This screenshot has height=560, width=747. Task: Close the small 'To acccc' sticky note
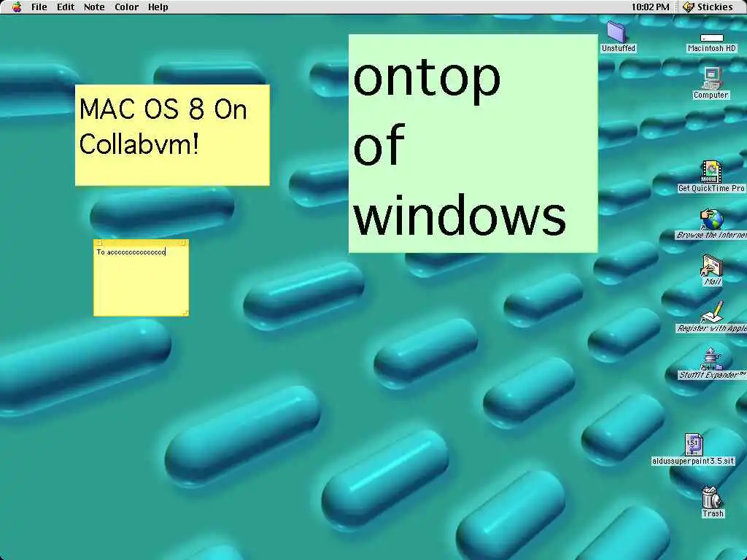tap(99, 243)
